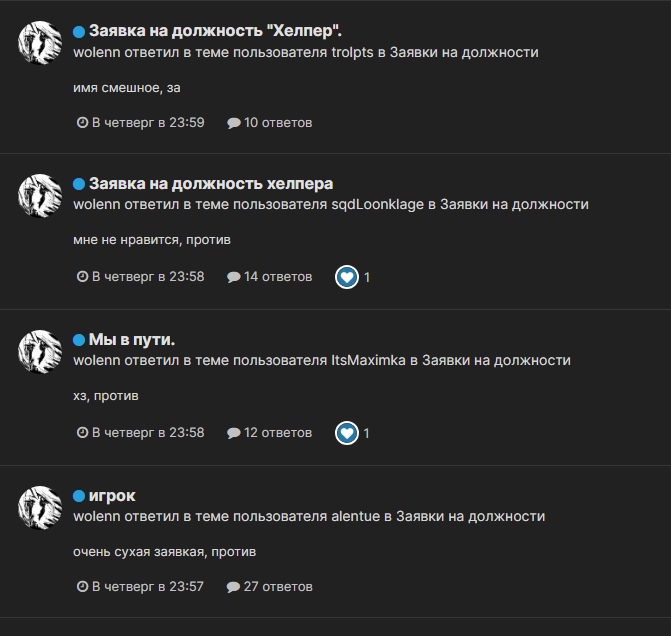The image size is (671, 636).
Task: Open topic 'Заявка на должность "Хелпер".'
Action: 215,31
